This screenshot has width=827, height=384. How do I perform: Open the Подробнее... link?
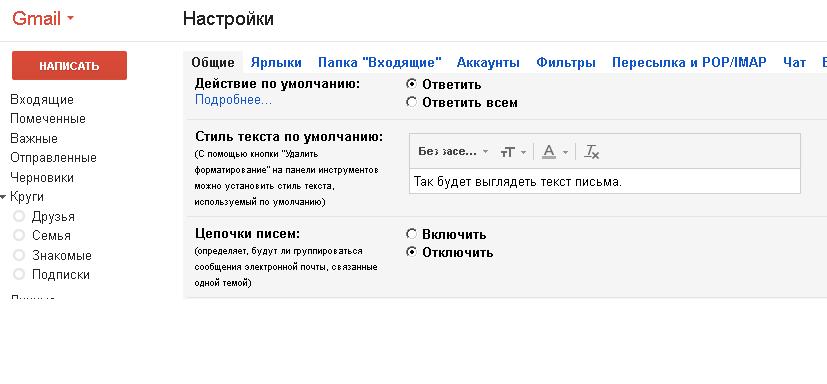click(234, 100)
